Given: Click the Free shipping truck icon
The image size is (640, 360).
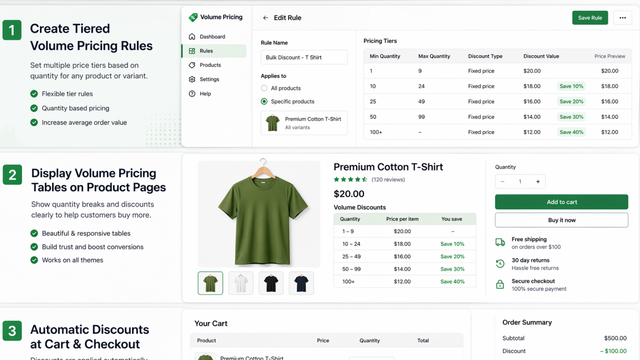Looking at the screenshot, I should click(500, 242).
